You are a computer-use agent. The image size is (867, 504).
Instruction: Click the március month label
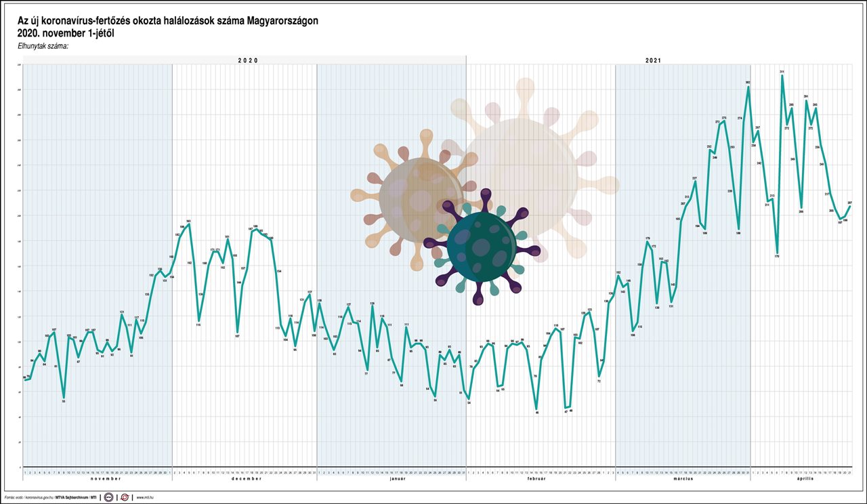(683, 478)
